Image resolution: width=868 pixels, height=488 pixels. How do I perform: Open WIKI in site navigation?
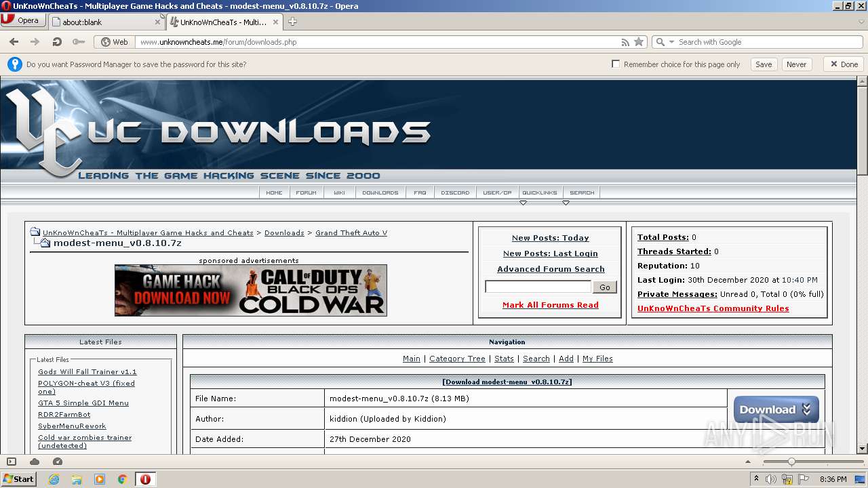click(339, 192)
